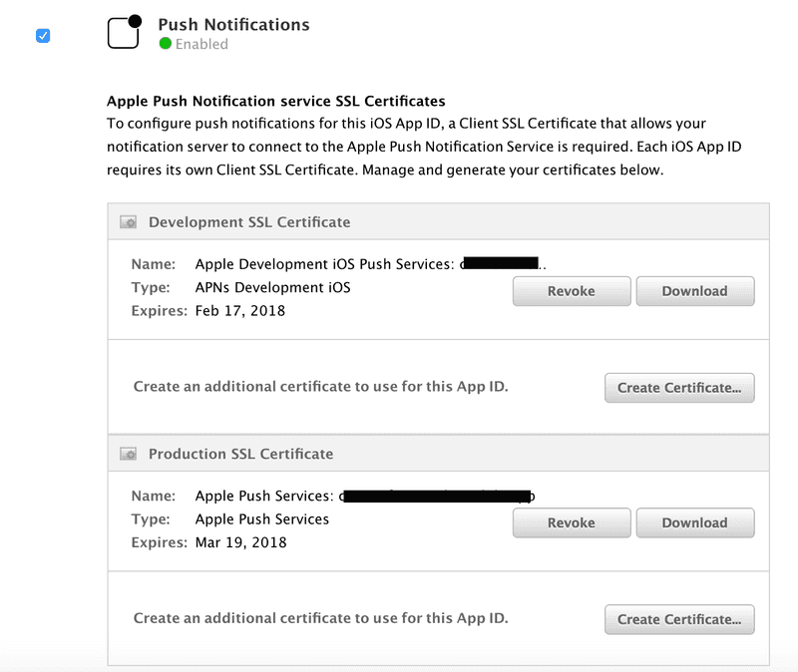Uncheck the Push Notifications service checkbox

click(41, 35)
